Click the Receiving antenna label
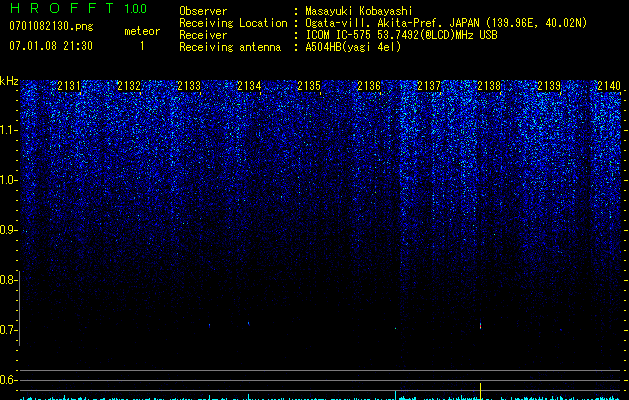Viewport: 629px width, 400px height. 230,47
